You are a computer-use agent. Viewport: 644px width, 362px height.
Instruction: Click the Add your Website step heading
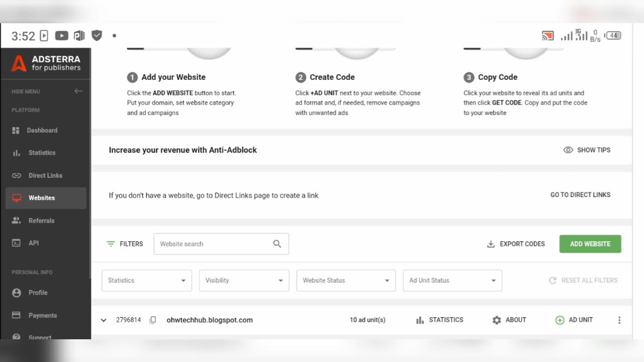[174, 77]
